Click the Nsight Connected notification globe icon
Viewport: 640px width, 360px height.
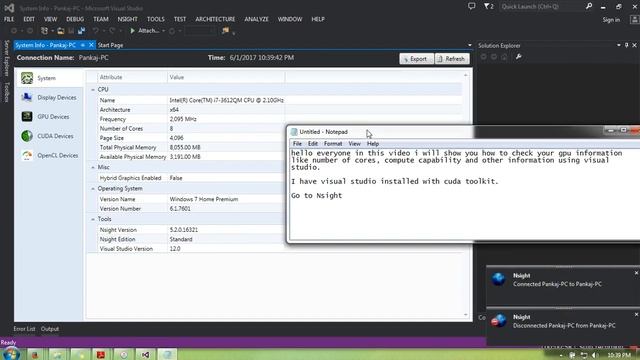pos(498,279)
